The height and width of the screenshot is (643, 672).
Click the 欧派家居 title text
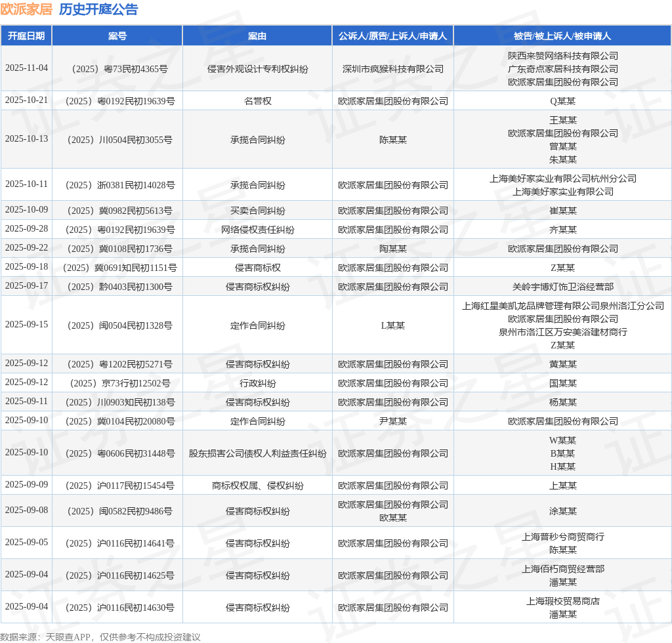[x=26, y=9]
